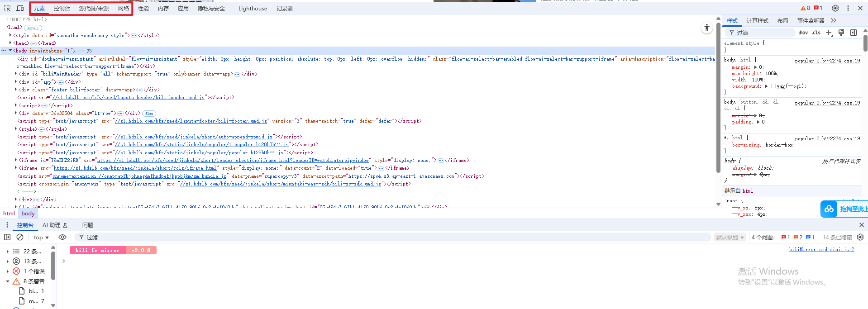Open the Lighthouse tab
Image resolution: width=868 pixels, height=309 pixels.
pos(253,8)
